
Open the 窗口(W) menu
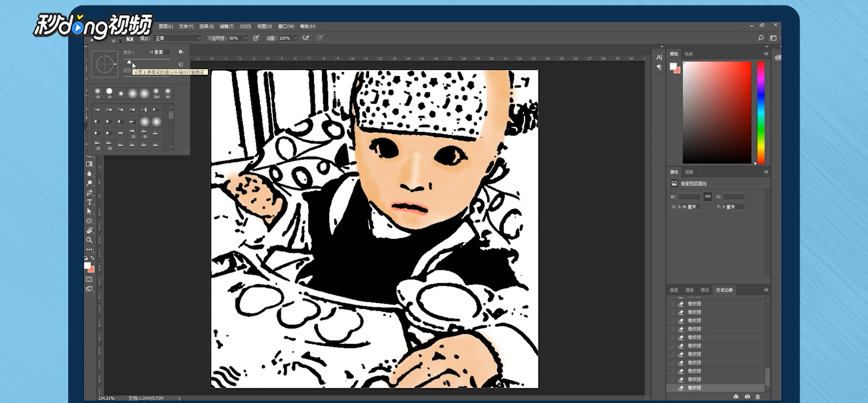pyautogui.click(x=286, y=26)
